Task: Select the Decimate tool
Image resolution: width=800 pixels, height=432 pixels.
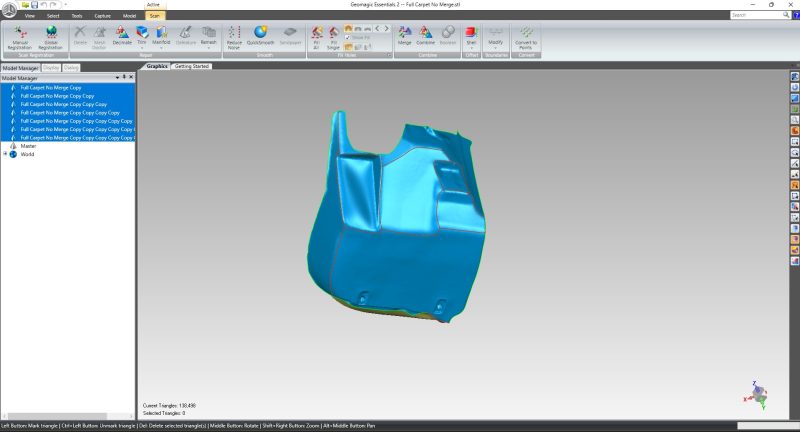Action: click(x=122, y=36)
